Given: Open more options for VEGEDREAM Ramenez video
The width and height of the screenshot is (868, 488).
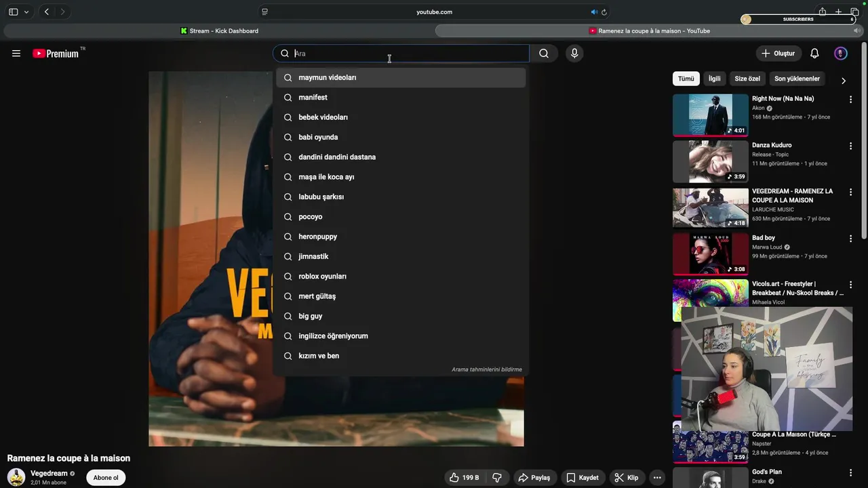Looking at the screenshot, I should [850, 192].
